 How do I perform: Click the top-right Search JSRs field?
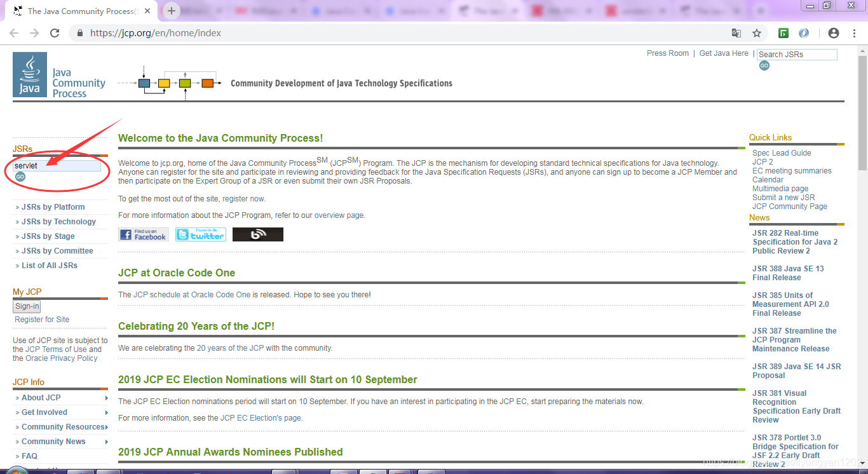[x=797, y=55]
